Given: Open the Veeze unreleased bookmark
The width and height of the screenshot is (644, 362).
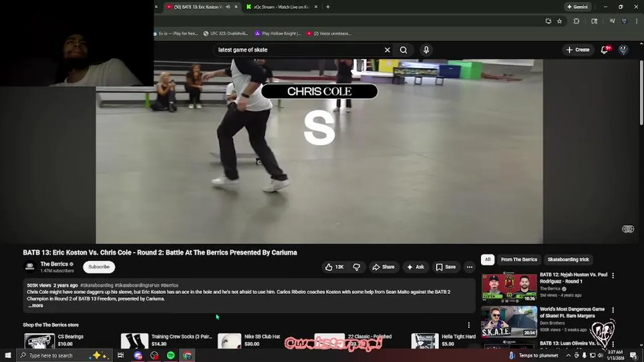Looking at the screenshot, I should tap(329, 34).
